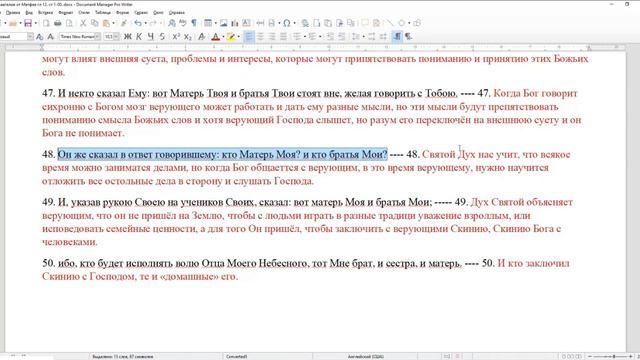Toggle the highlighted left-to-right direction button
The image size is (640, 360).
397,37
